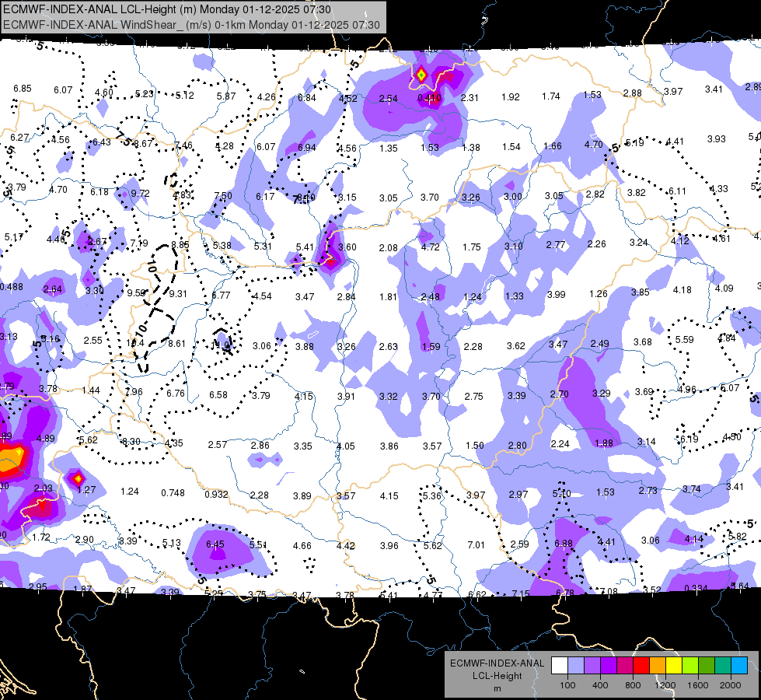Click the legend label 1200
This screenshot has width=761, height=700.
point(665,685)
